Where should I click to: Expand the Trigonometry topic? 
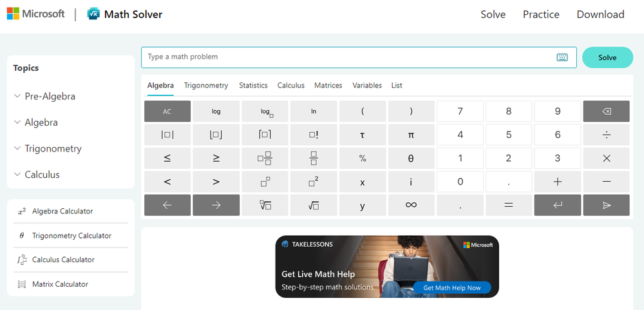pyautogui.click(x=48, y=148)
